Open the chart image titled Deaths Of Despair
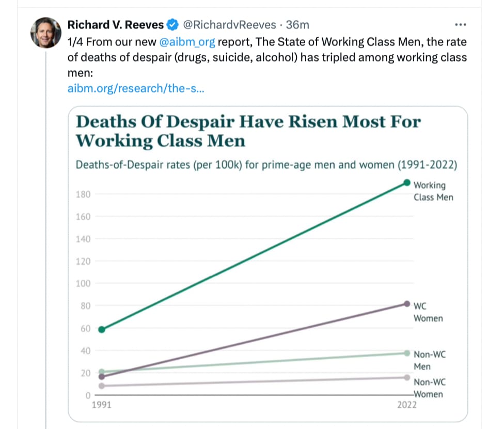This screenshot has width=504, height=429. [267, 264]
